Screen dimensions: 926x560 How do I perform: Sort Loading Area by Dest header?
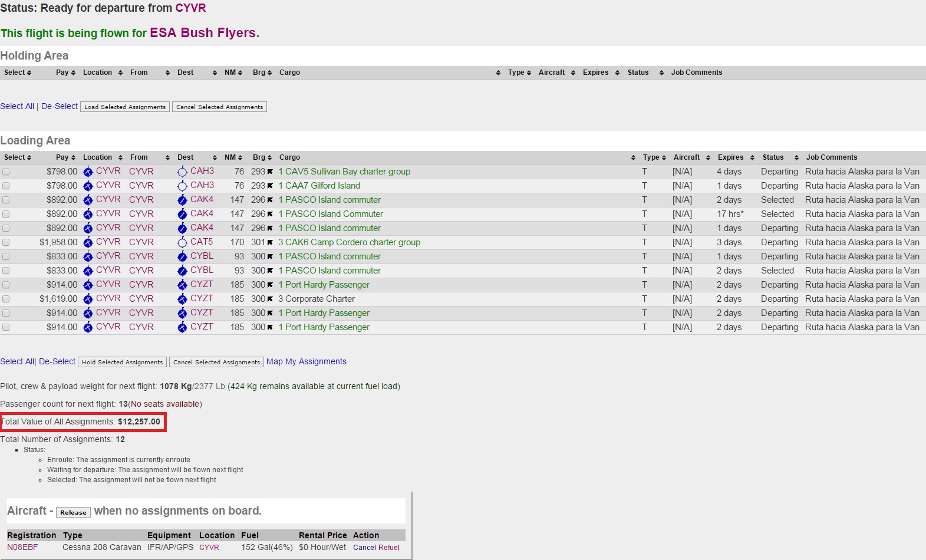(x=197, y=157)
